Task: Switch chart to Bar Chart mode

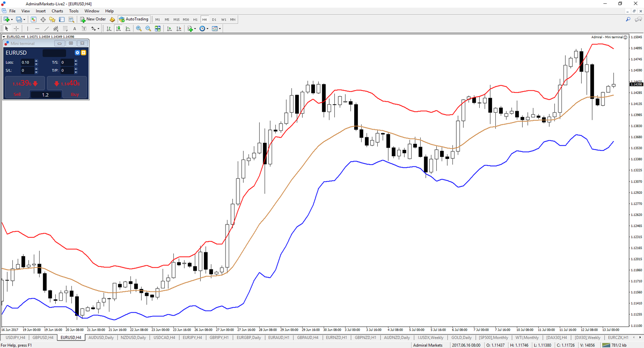Action: tap(109, 28)
